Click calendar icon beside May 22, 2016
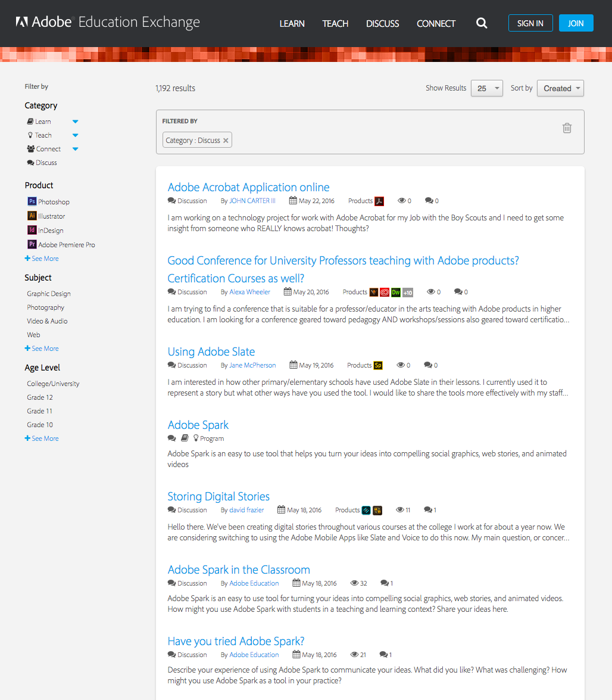 (x=293, y=200)
